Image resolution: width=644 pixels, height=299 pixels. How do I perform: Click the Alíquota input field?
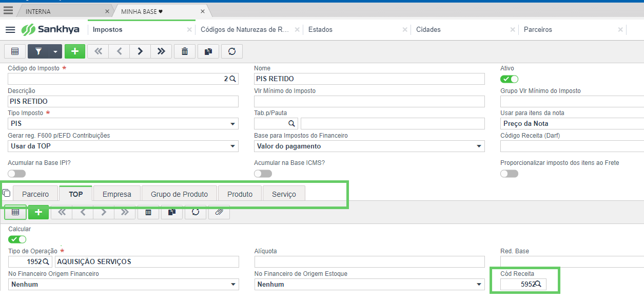tap(369, 261)
